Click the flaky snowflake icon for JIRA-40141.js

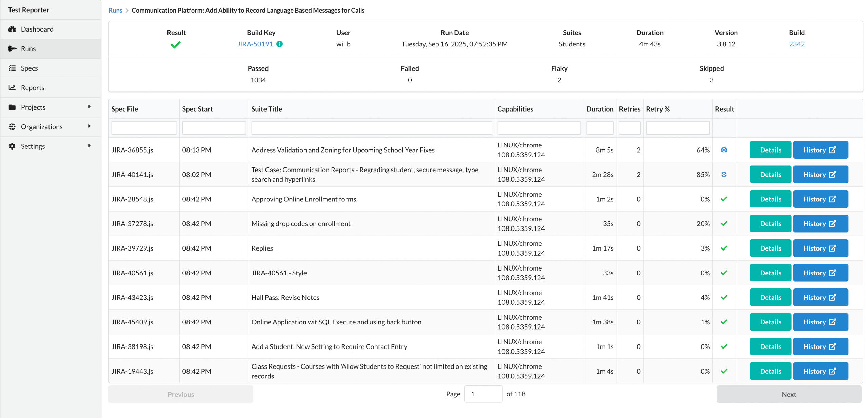[x=724, y=175]
